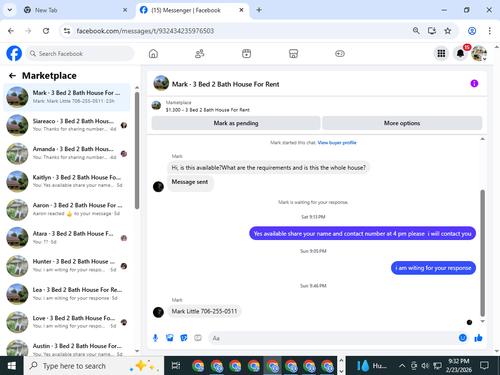Open a new browser tab with plus
This screenshot has width=500, height=375.
point(259,10)
